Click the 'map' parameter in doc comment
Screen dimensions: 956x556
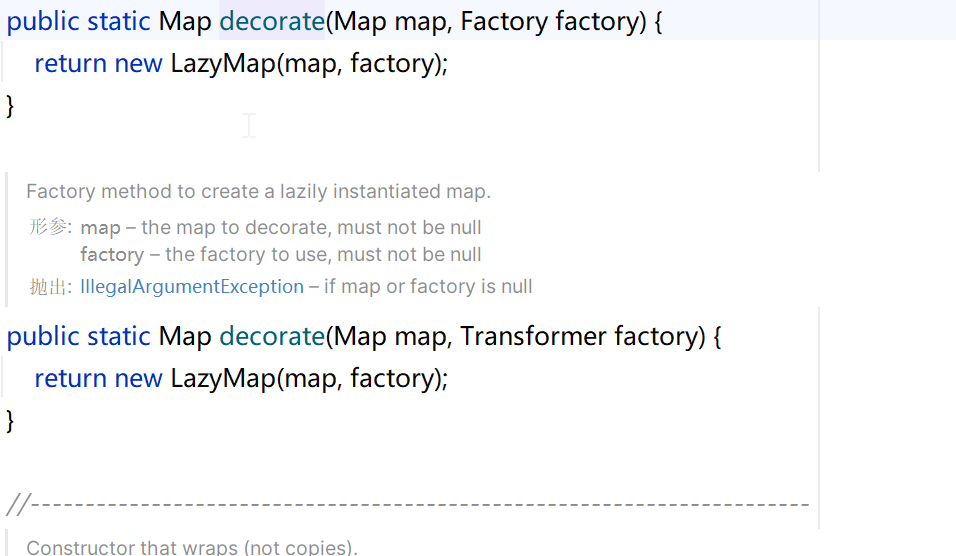(x=100, y=228)
